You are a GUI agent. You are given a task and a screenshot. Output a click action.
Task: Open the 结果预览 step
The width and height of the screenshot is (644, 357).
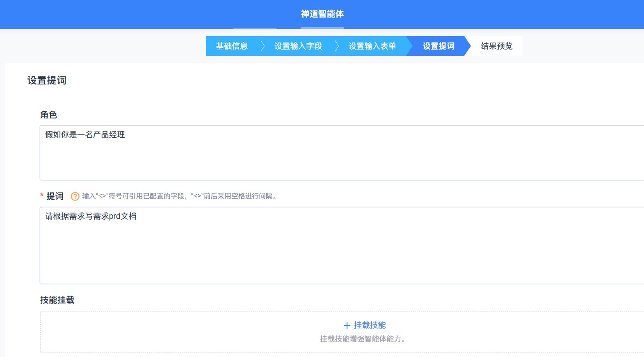coord(497,46)
